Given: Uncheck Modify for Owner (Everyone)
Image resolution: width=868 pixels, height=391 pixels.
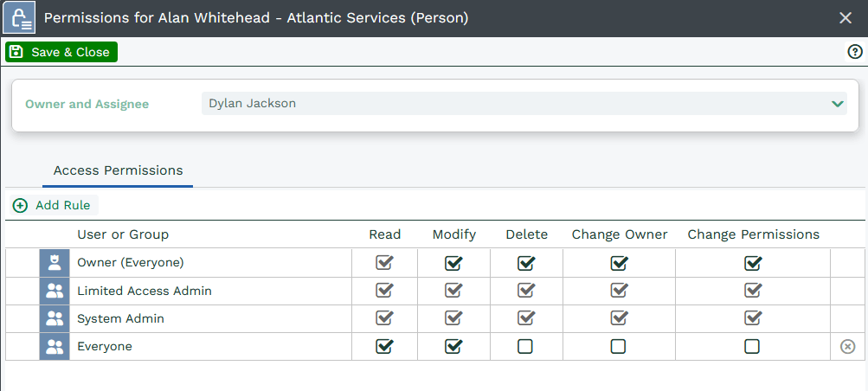Looking at the screenshot, I should pyautogui.click(x=453, y=263).
